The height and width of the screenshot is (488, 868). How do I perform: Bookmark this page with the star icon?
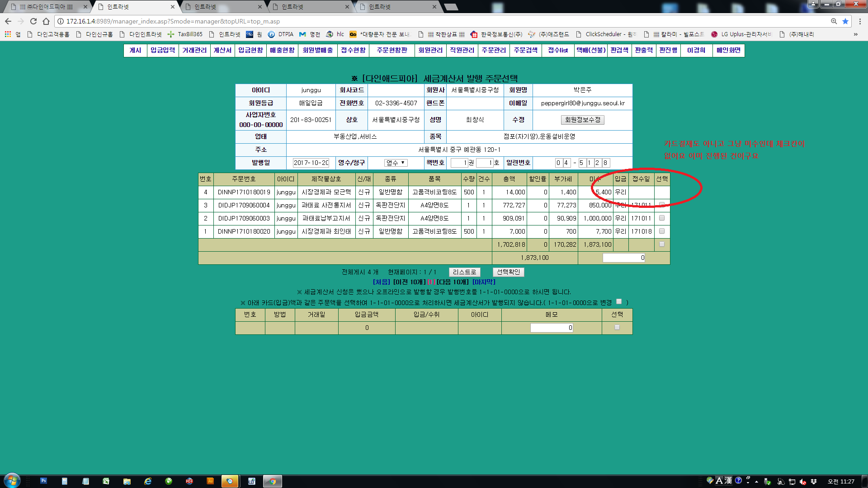pyautogui.click(x=845, y=21)
